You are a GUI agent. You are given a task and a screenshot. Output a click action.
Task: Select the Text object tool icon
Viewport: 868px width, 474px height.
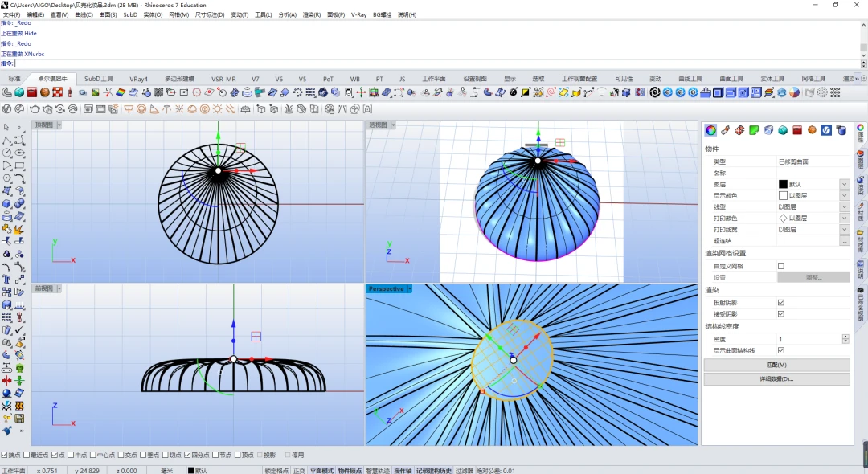(x=6, y=280)
